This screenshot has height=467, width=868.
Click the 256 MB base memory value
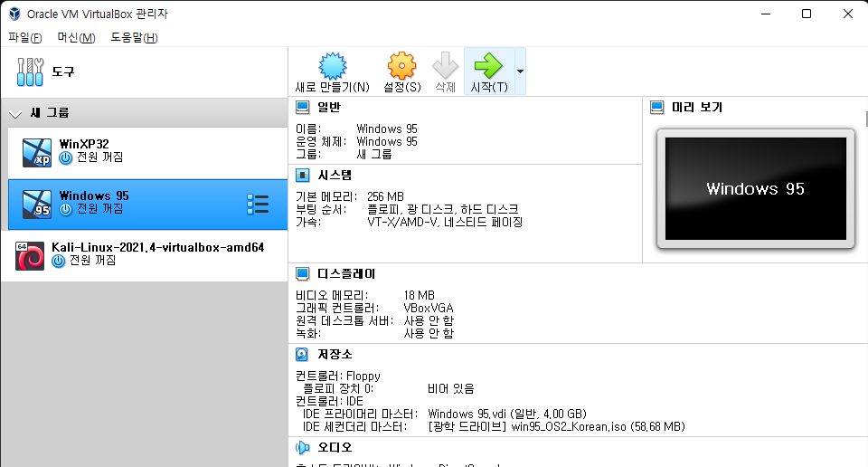coord(385,196)
